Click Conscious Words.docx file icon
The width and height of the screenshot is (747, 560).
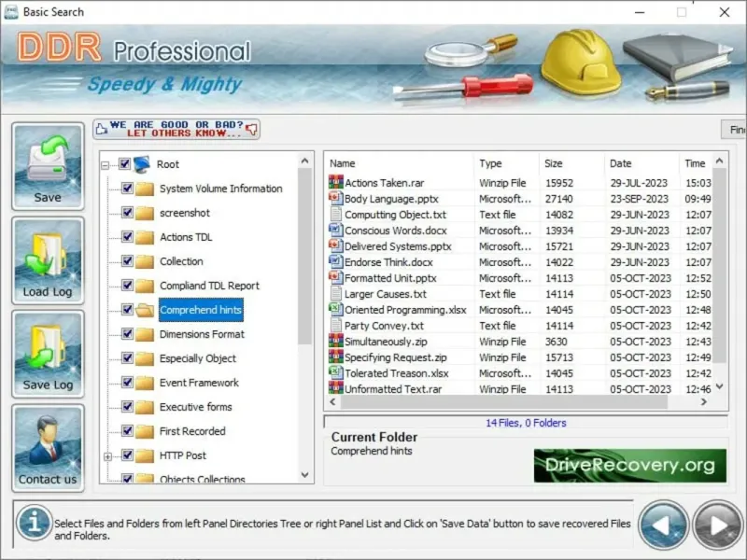(x=335, y=230)
